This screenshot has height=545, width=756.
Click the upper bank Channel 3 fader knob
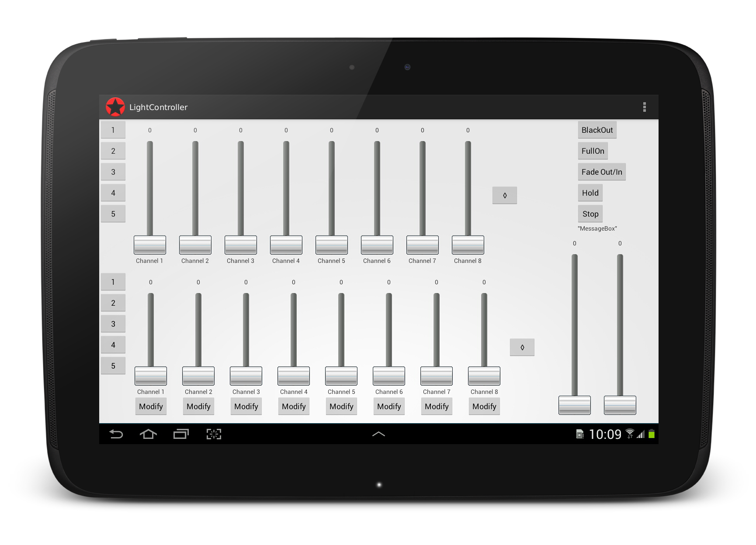click(241, 245)
